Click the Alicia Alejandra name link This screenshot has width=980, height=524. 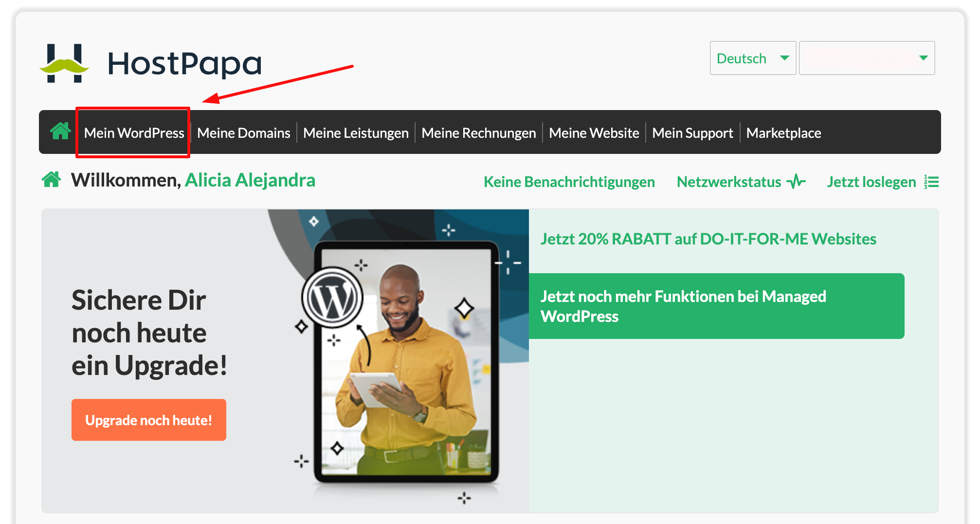pos(250,180)
